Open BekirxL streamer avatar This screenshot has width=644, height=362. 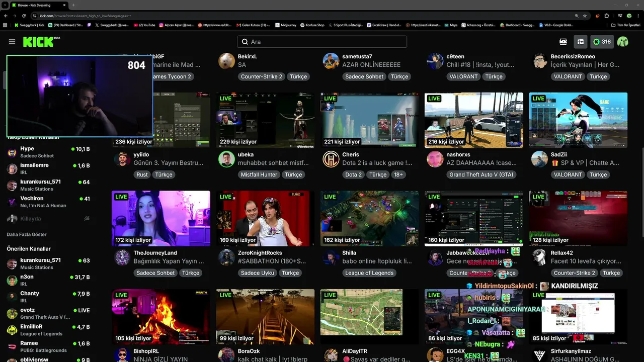tap(226, 61)
